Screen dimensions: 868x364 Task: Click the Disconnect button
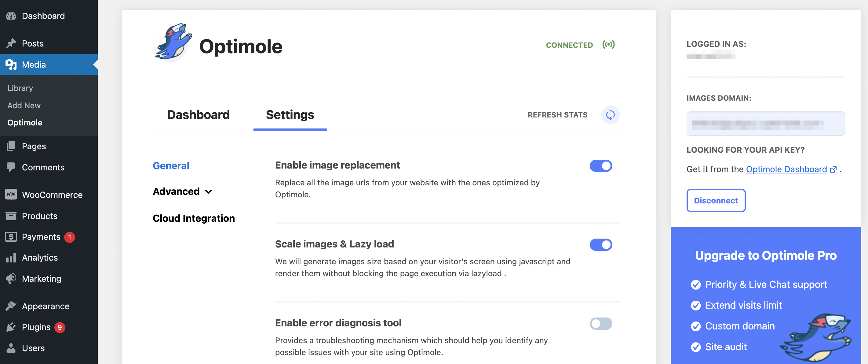pos(716,200)
